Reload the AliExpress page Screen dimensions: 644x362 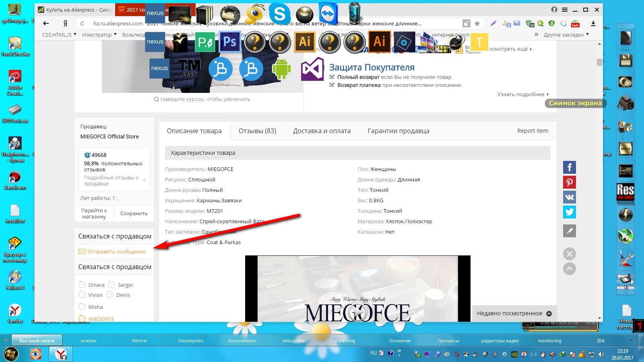click(x=82, y=23)
